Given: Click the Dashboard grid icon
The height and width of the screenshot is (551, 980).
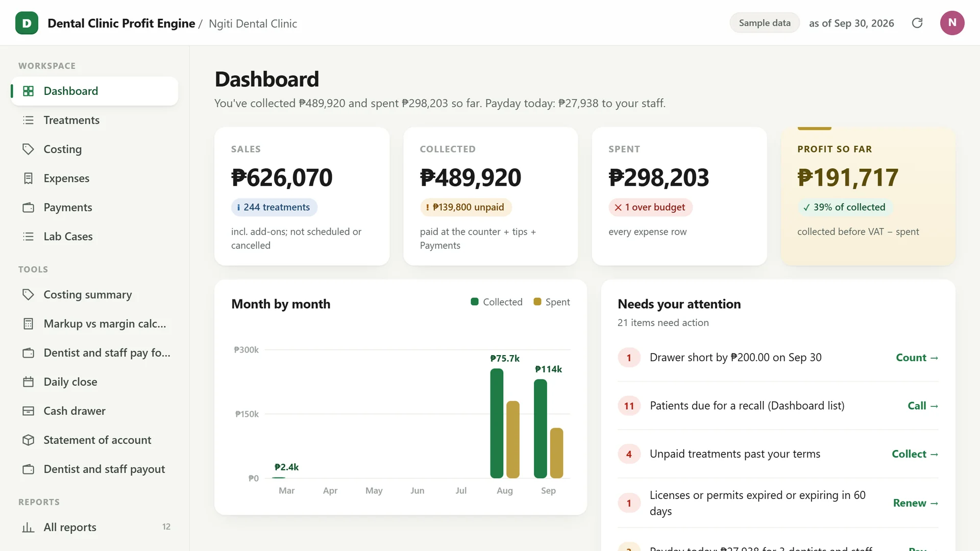Looking at the screenshot, I should (x=29, y=91).
